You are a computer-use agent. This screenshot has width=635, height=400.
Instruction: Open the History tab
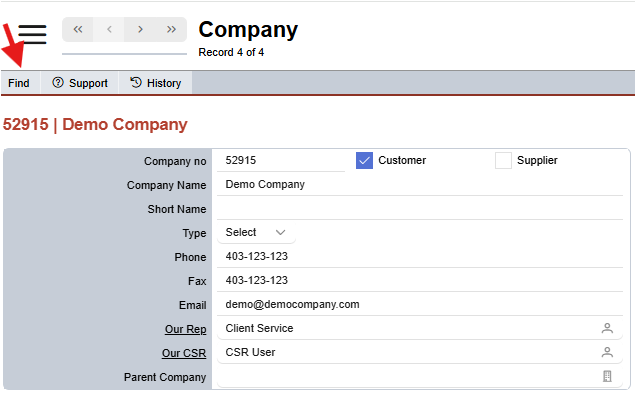155,83
